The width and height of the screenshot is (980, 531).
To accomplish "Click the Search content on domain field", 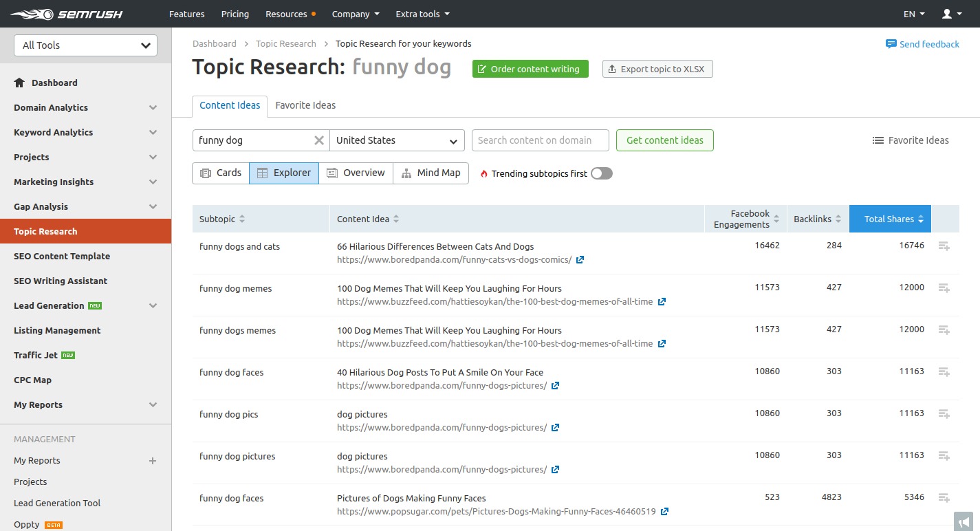I will point(541,140).
